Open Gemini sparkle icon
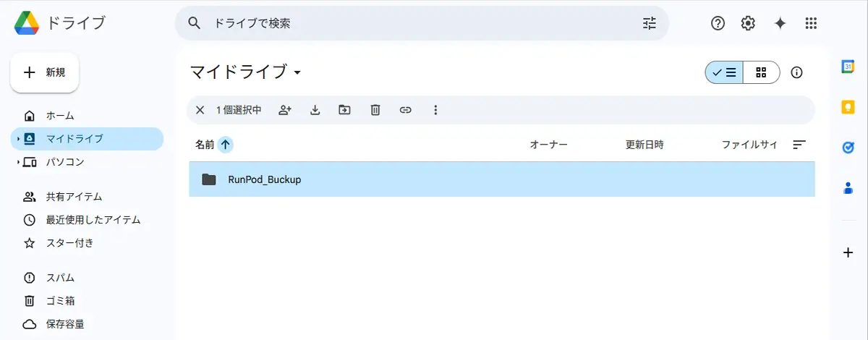The image size is (868, 340). point(780,23)
